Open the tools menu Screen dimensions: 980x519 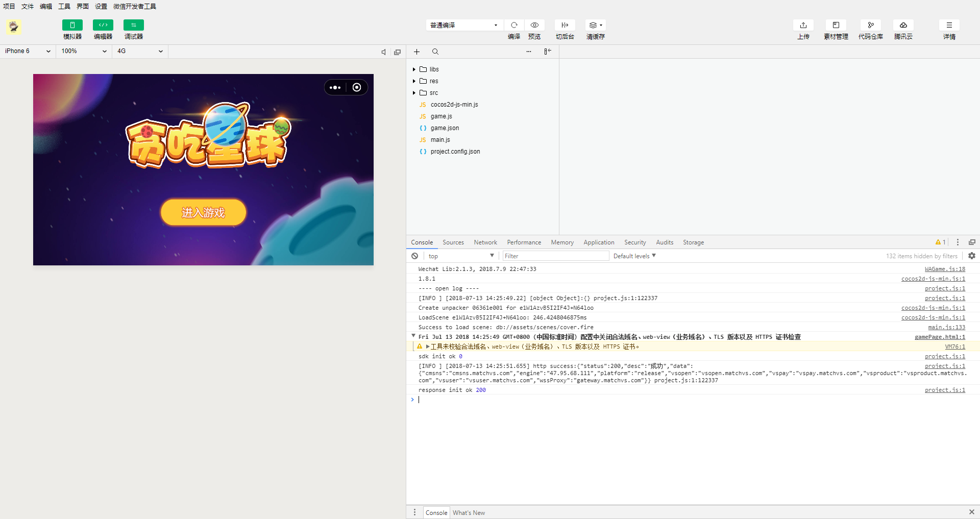(64, 6)
